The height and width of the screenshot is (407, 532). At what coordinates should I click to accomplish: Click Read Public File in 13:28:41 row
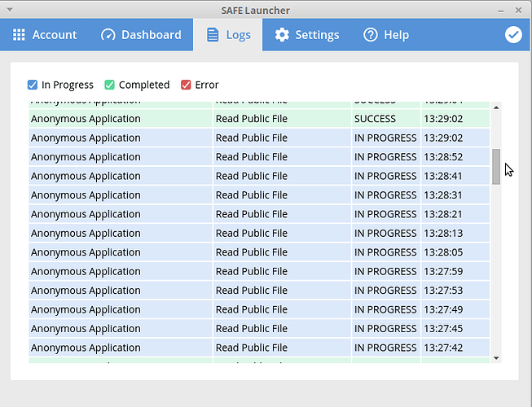pyautogui.click(x=252, y=176)
